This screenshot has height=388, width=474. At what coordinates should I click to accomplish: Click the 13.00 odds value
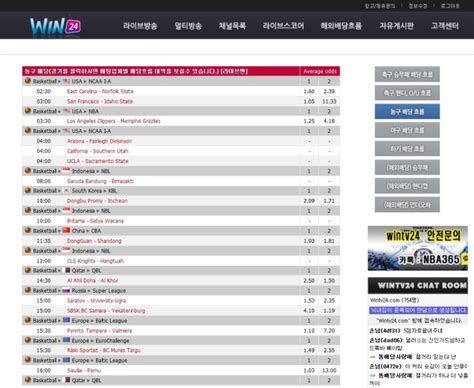click(x=329, y=370)
